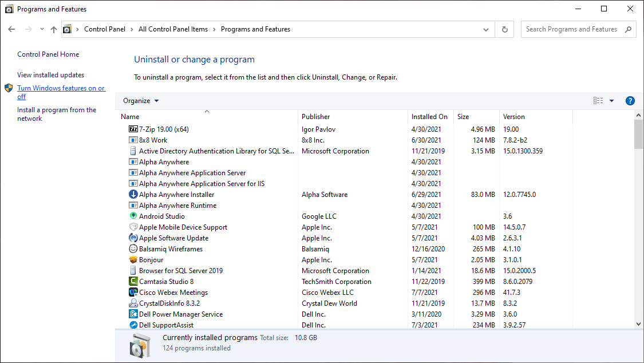Click the Apple Software Update icon
The width and height of the screenshot is (644, 363).
pyautogui.click(x=133, y=238)
